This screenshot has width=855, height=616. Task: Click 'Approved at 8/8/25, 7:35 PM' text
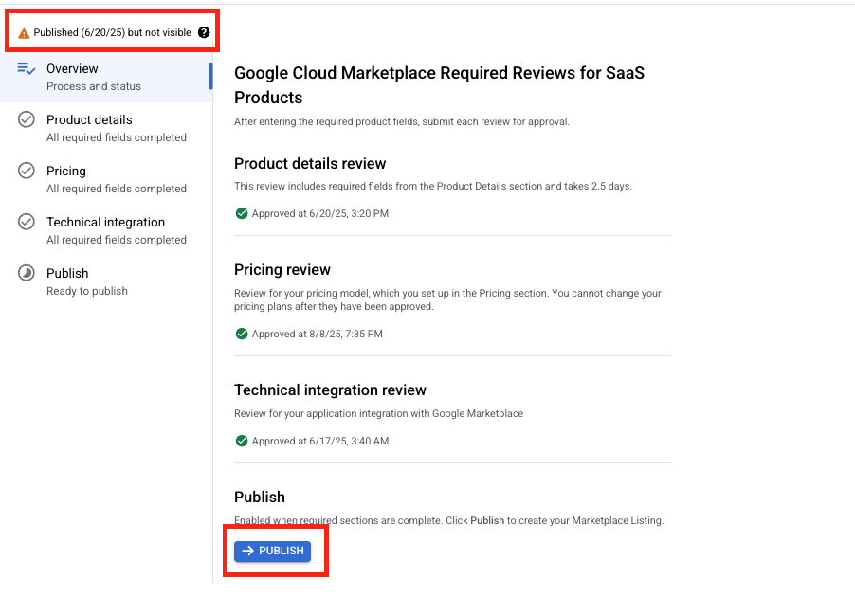point(318,334)
